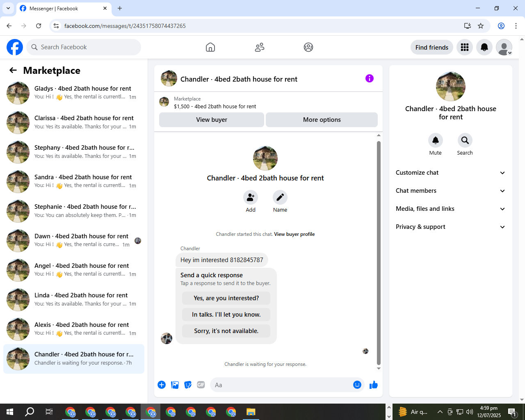Open the Clarissa 4bed 2bath conversation
525x420 pixels.
(x=74, y=123)
